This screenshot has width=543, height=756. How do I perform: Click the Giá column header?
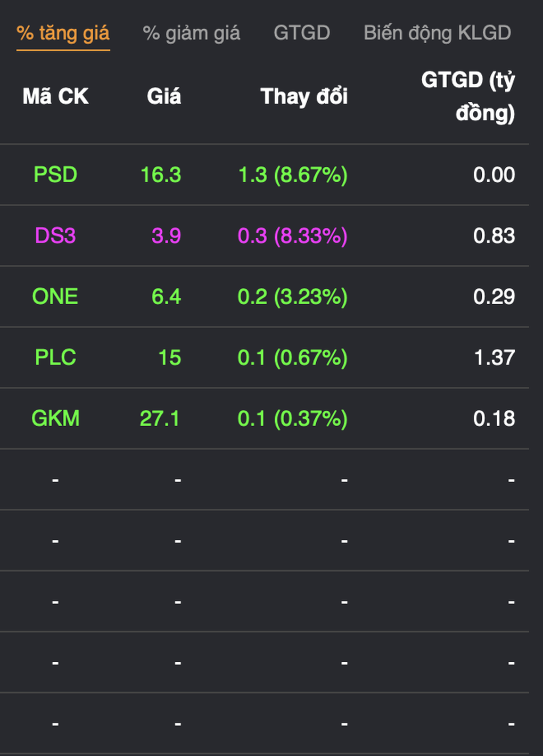click(x=163, y=96)
